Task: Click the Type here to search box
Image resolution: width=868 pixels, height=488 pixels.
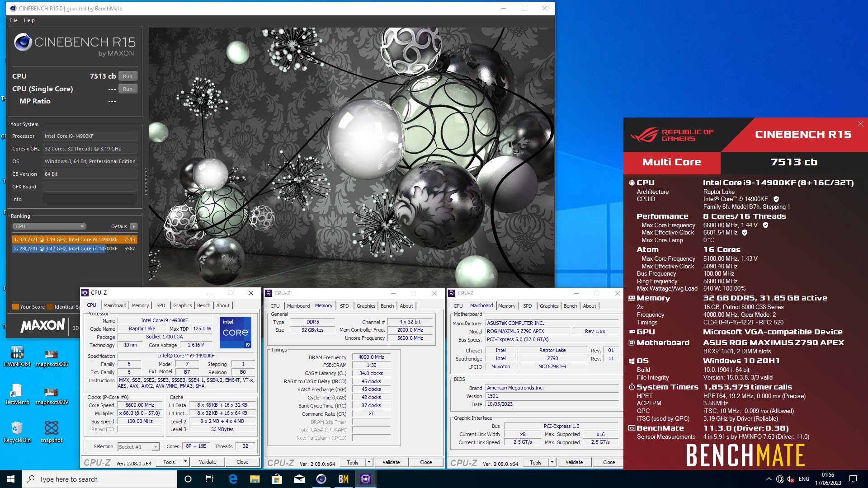Action: point(99,479)
